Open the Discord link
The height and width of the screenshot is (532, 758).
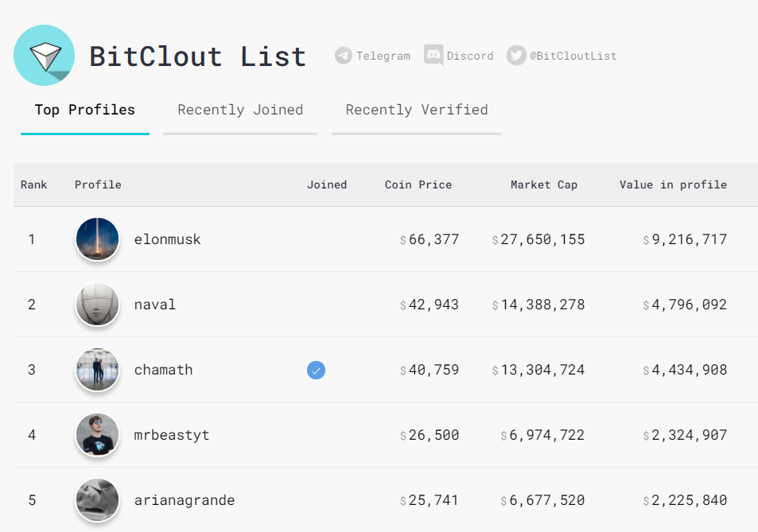coord(458,56)
